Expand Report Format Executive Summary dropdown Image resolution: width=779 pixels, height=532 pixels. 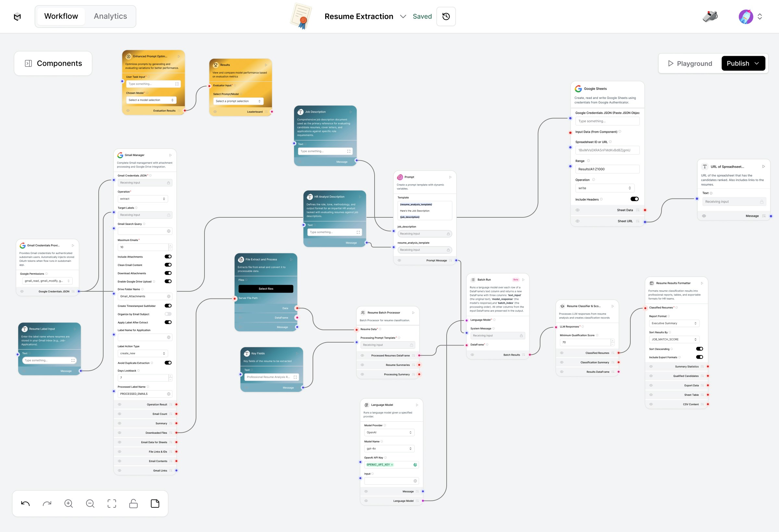click(x=674, y=323)
